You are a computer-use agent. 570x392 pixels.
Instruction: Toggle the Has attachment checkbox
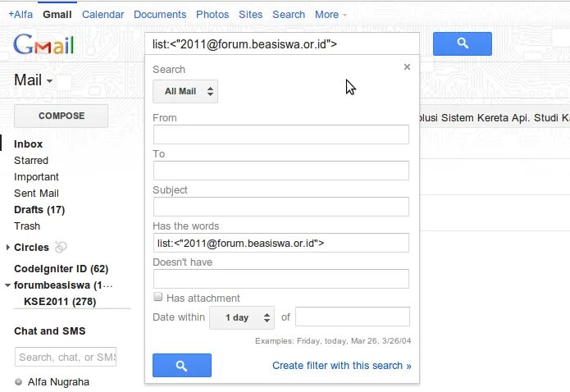tap(157, 297)
